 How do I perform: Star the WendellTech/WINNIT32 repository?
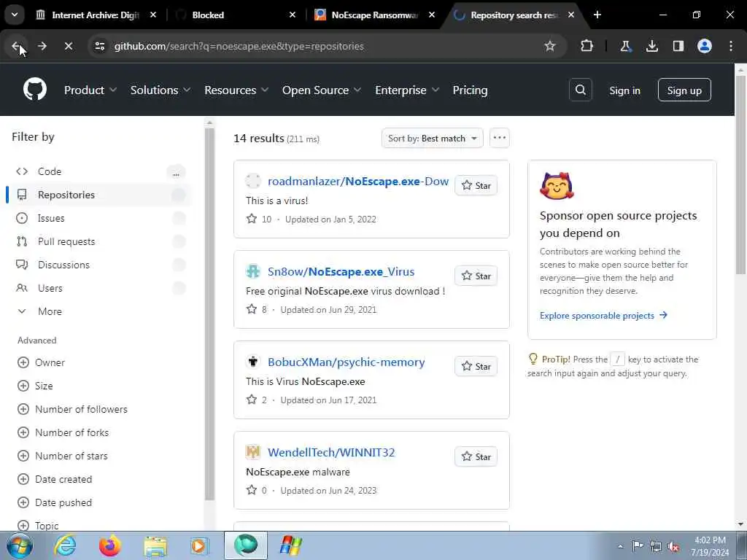[x=476, y=456]
